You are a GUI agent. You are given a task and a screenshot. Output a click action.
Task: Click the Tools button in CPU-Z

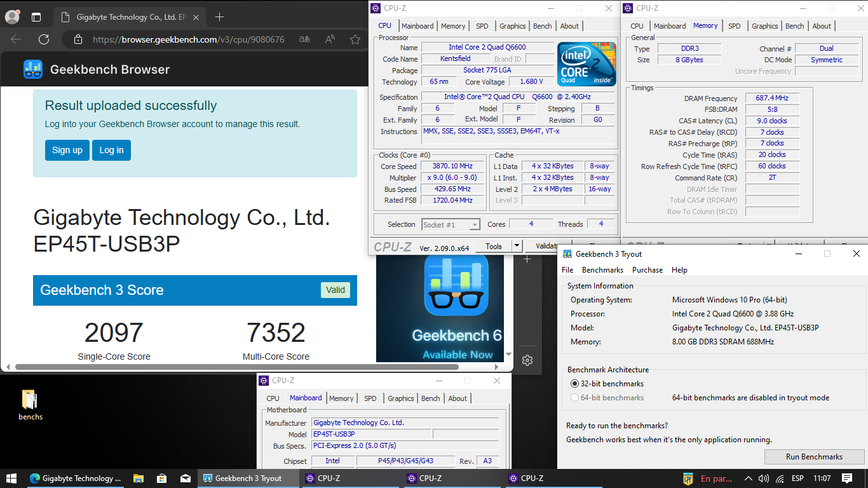click(494, 247)
